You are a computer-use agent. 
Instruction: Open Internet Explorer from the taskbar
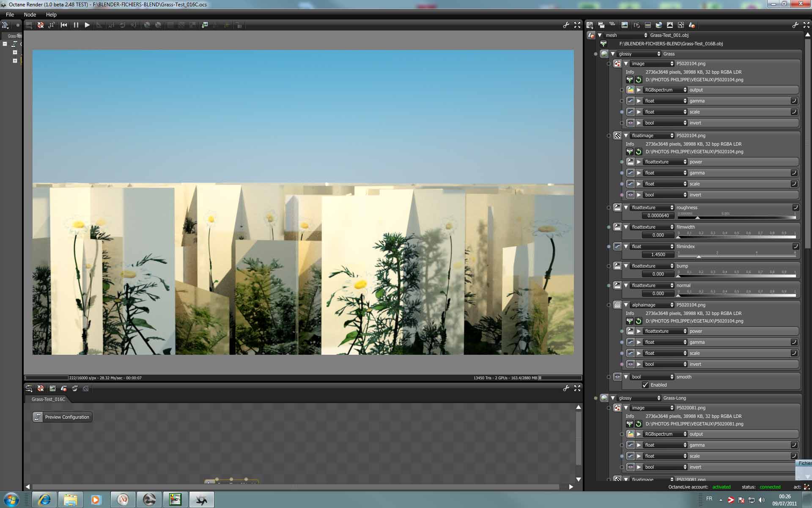pos(44,500)
